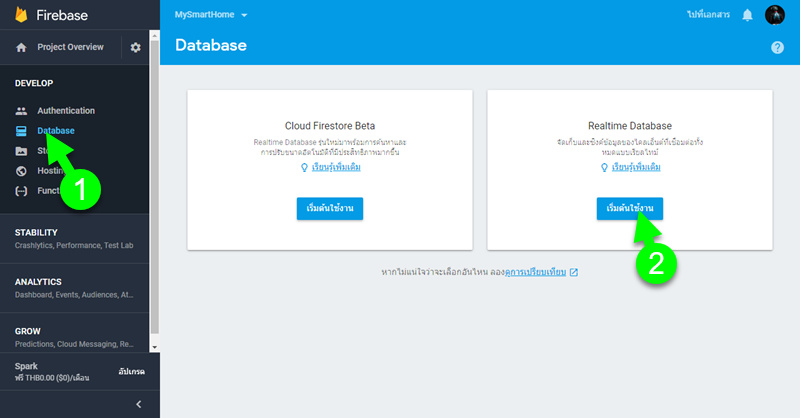Open Project Overview home icon
This screenshot has width=800, height=418.
click(x=21, y=47)
